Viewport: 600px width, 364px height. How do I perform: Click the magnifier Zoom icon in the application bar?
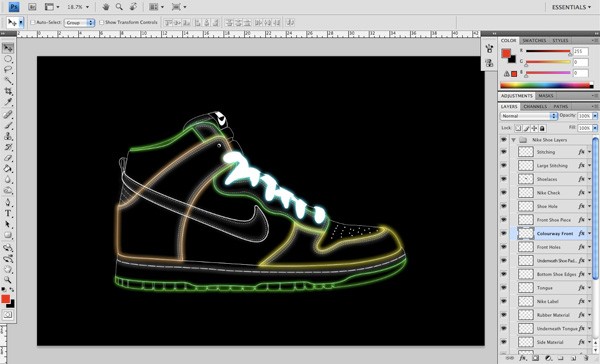[119, 7]
